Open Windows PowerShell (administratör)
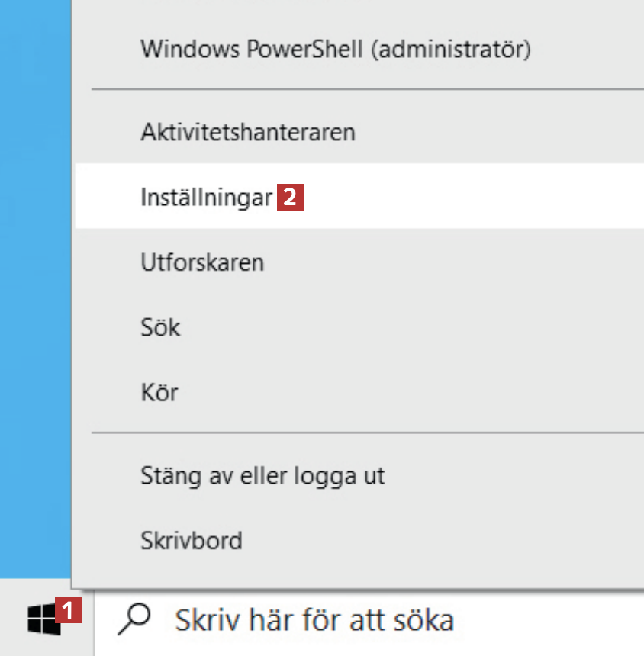Viewport: 644px width, 656px height. 335,51
